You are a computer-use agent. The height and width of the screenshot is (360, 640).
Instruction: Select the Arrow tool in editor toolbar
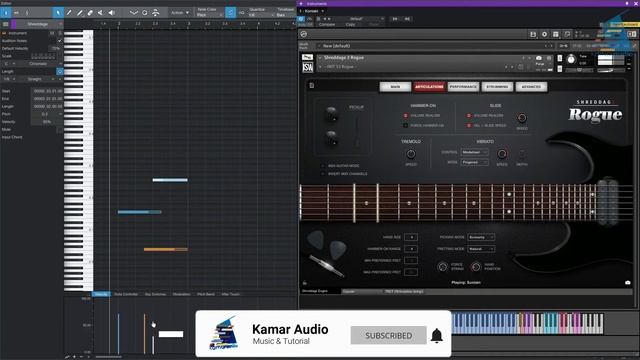click(x=58, y=13)
